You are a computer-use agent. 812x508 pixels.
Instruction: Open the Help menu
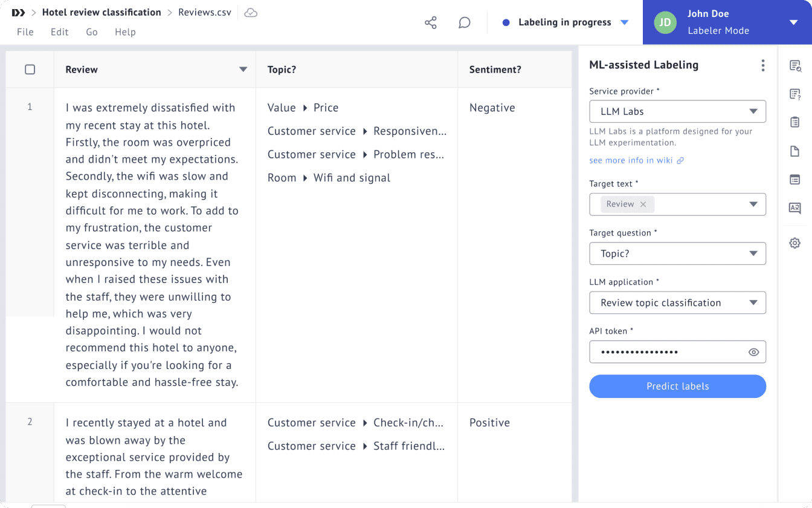tap(125, 32)
